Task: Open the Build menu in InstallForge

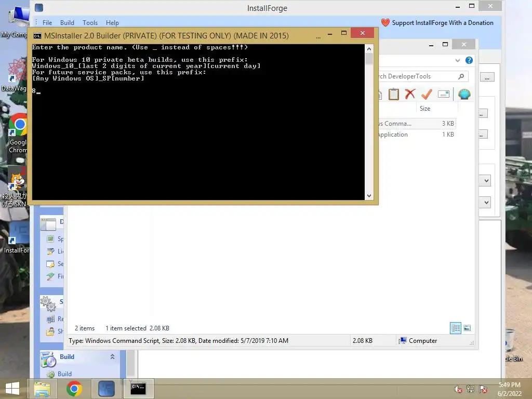Action: (x=67, y=23)
